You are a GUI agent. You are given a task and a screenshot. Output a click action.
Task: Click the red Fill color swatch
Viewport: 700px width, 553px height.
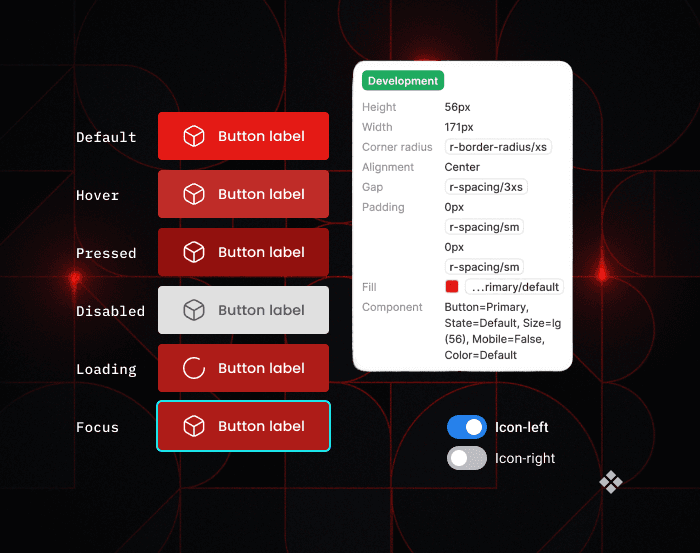[x=452, y=287]
